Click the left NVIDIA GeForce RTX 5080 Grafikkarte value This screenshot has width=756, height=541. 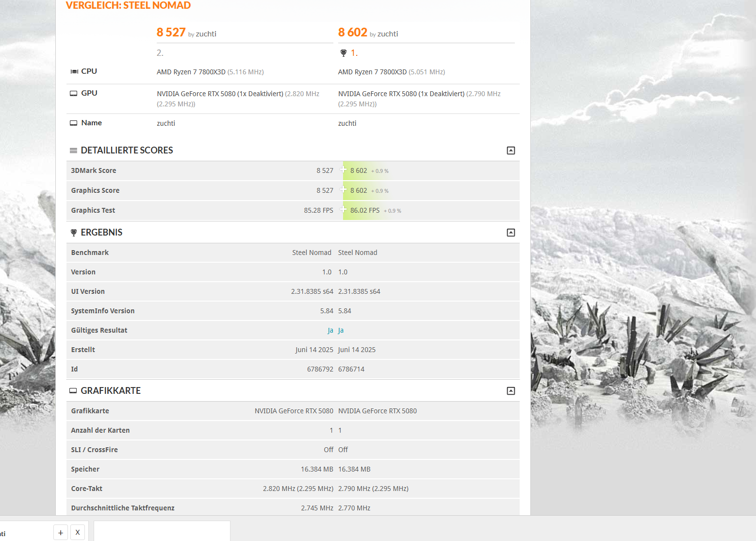click(294, 411)
